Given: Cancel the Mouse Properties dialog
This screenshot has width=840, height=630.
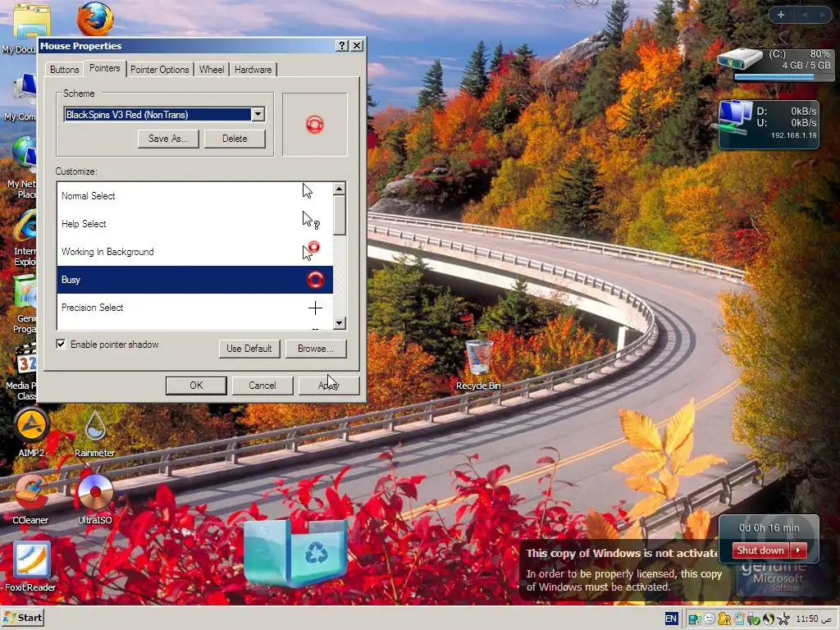Looking at the screenshot, I should [262, 386].
